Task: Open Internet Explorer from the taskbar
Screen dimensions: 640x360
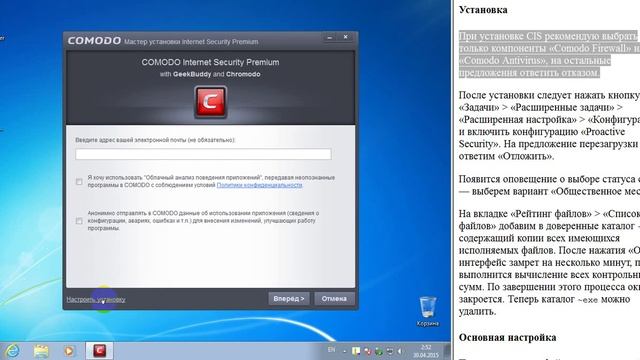Action: (12, 351)
